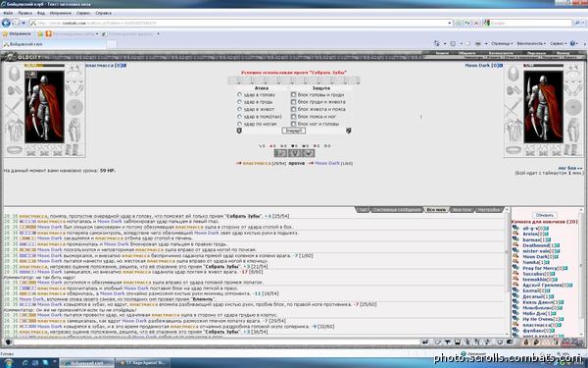This screenshot has height=368, width=588.
Task: Activate the heart combat technique icon
Action: coord(309,153)
